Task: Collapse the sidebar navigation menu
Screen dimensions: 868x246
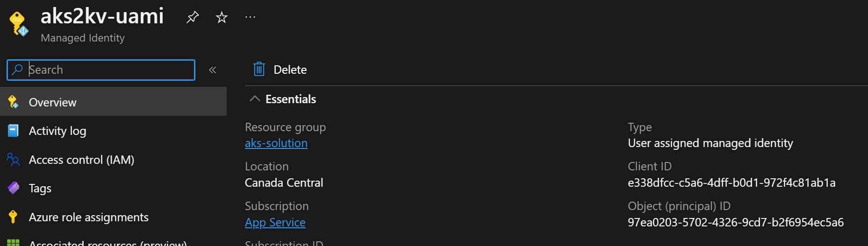Action: tap(212, 70)
